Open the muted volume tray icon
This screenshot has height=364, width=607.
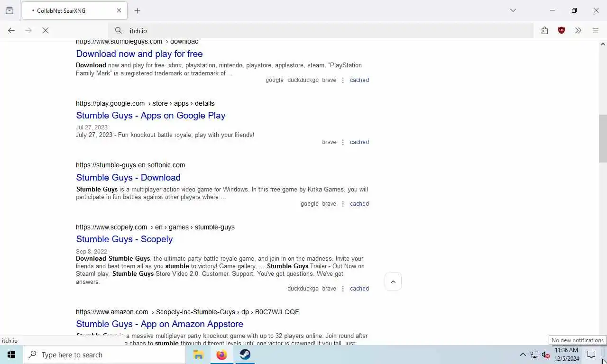pos(546,355)
